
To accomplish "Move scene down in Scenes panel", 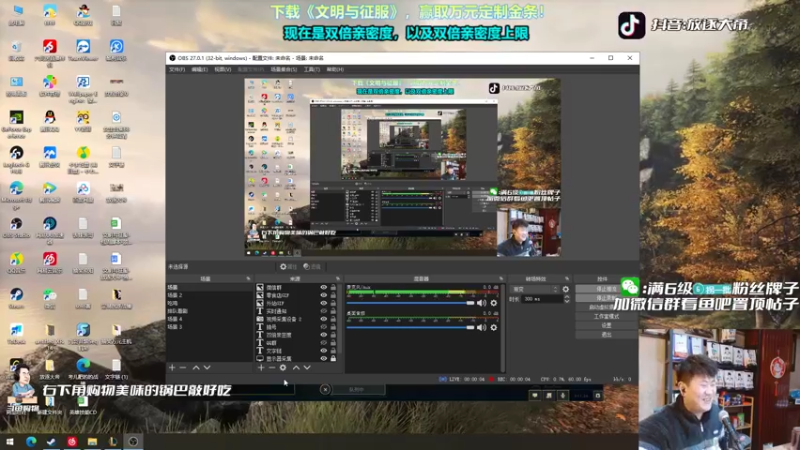I will [x=207, y=367].
